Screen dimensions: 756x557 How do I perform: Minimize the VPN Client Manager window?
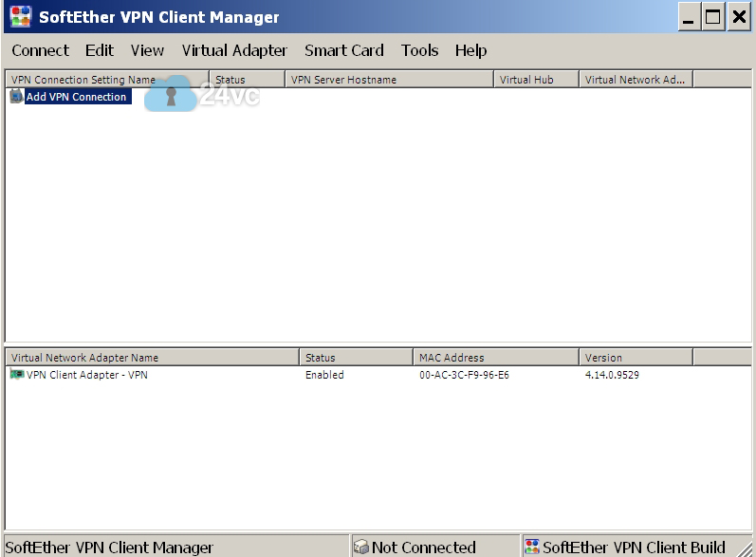[689, 17]
